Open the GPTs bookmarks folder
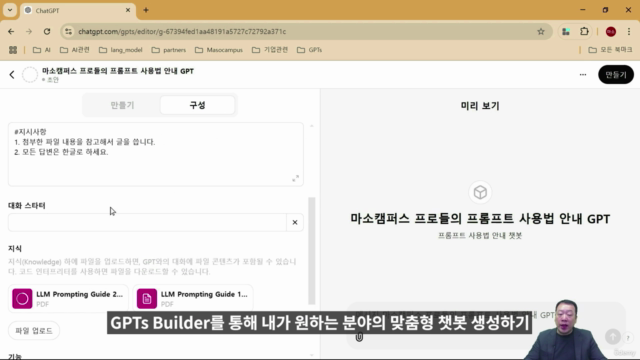 [x=309, y=50]
